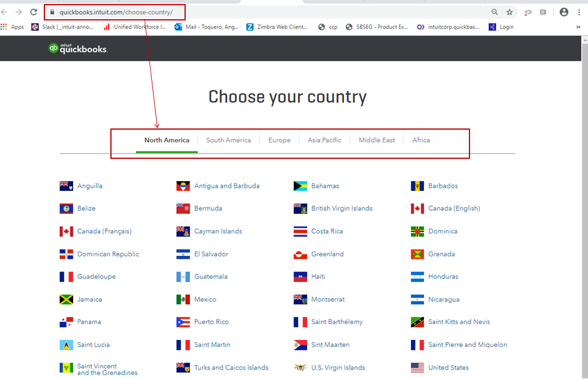
Task: Select the Mexico country link
Action: [205, 300]
